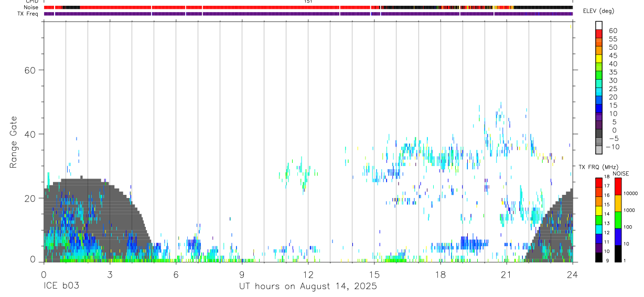This screenshot has width=644, height=297.
Task: Pick the white top segment of the ELEV bar
Action: coord(599,25)
